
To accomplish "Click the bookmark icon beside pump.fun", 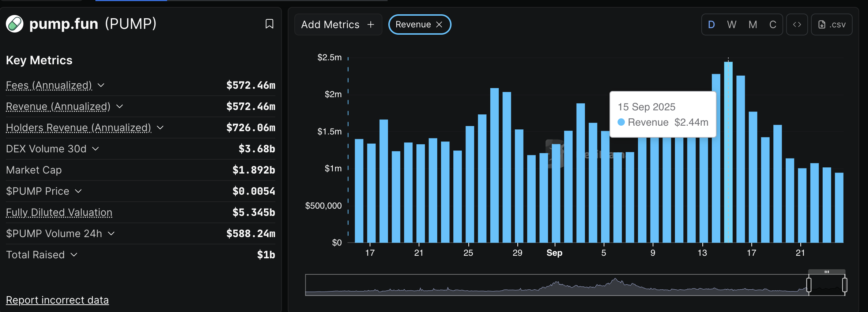I will tap(269, 24).
